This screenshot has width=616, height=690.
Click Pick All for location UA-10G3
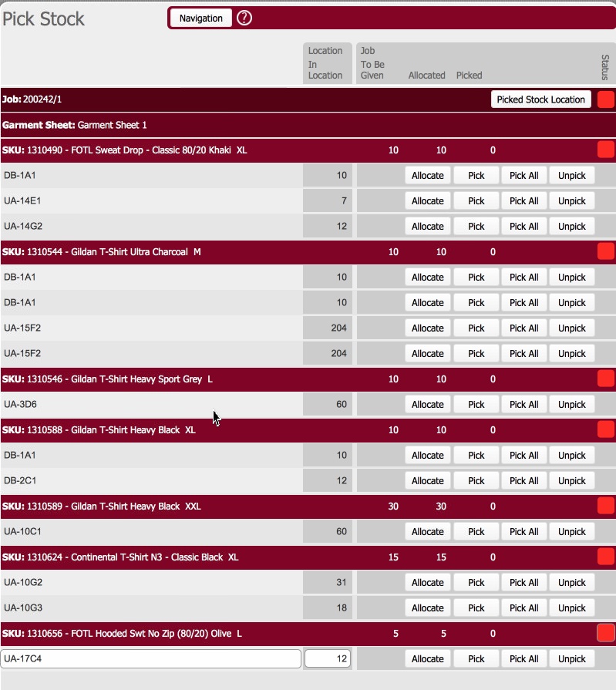point(523,608)
